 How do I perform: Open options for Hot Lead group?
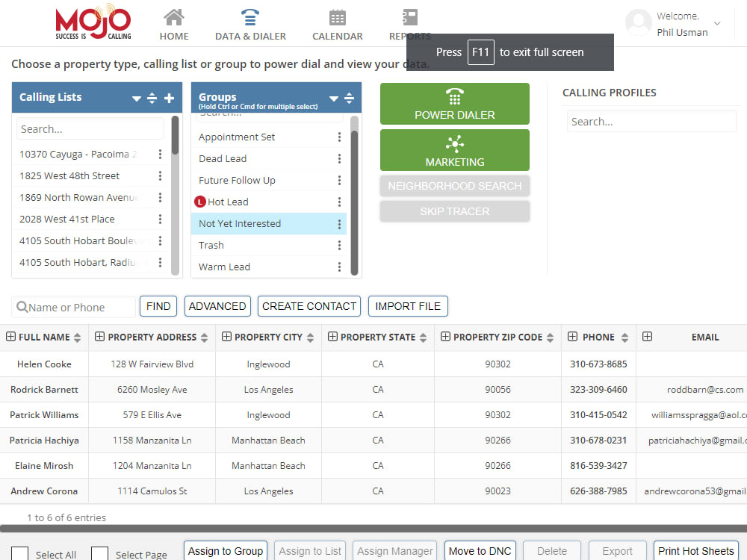coord(339,202)
